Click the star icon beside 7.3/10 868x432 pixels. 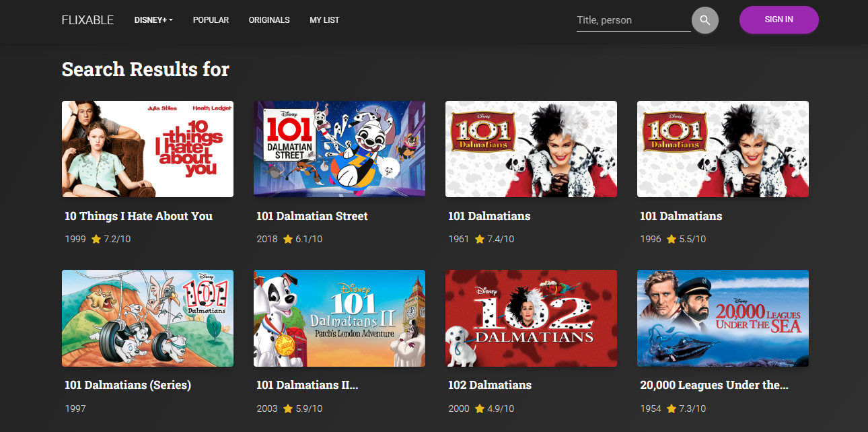672,408
